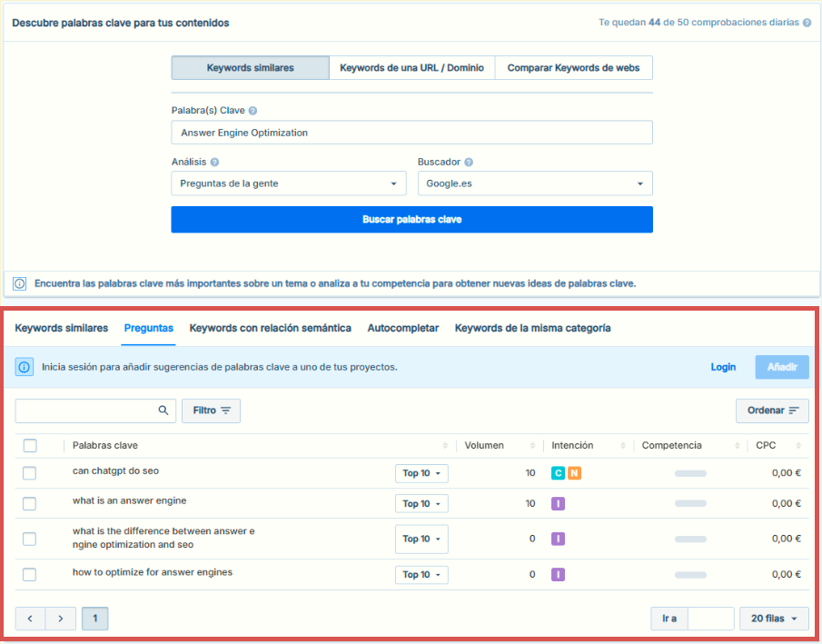Open Top 10 dropdown for what is an answer engine
The height and width of the screenshot is (644, 822).
click(x=421, y=503)
